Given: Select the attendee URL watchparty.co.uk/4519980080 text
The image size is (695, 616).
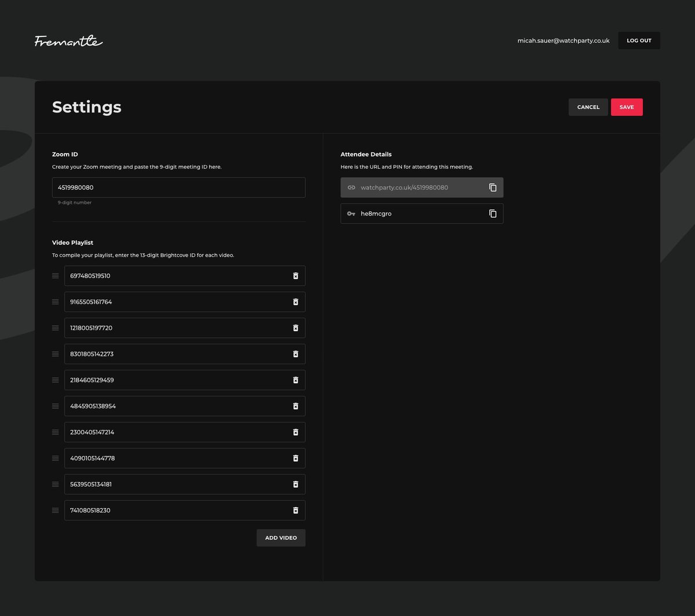Looking at the screenshot, I should click(x=404, y=188).
